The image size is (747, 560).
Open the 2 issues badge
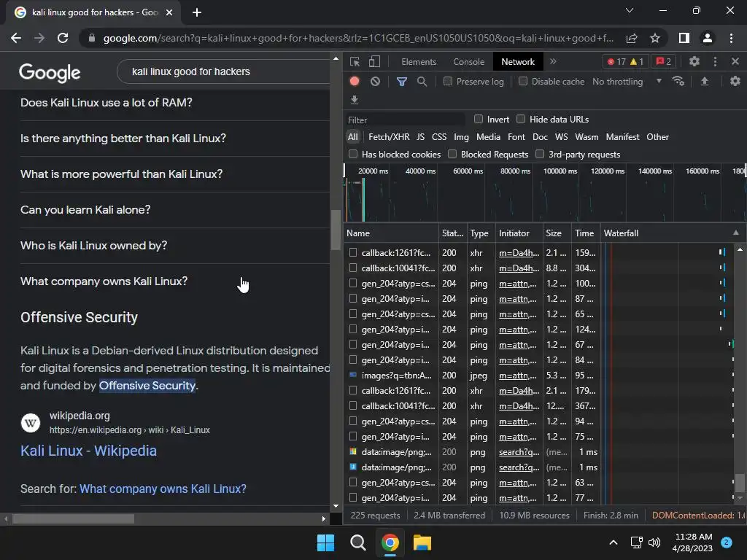click(664, 61)
